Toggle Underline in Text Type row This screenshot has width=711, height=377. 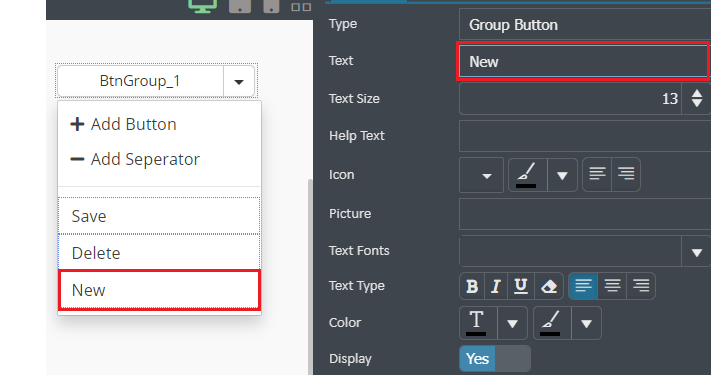click(x=521, y=286)
